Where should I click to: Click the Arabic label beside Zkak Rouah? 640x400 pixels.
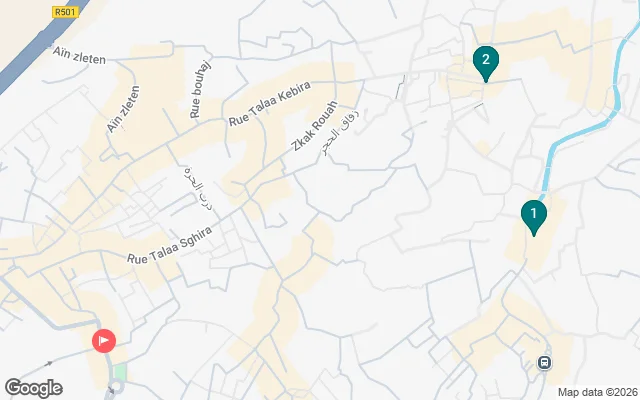click(341, 132)
